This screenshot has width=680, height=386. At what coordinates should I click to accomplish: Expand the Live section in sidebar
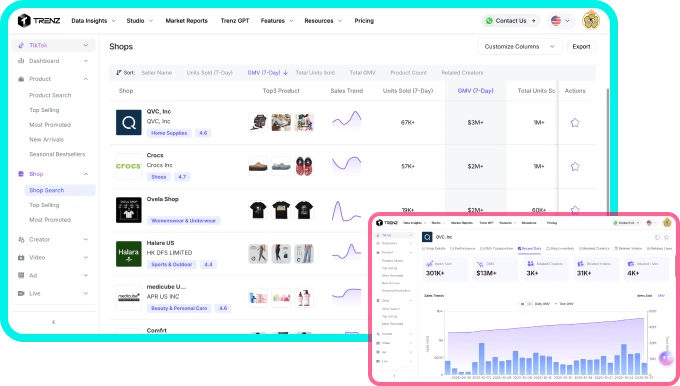point(85,294)
